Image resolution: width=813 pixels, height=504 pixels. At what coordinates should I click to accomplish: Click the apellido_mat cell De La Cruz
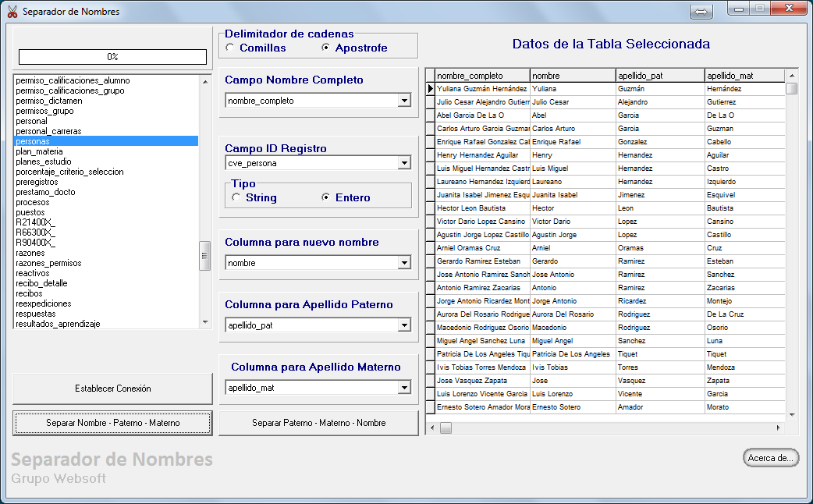[x=745, y=314]
